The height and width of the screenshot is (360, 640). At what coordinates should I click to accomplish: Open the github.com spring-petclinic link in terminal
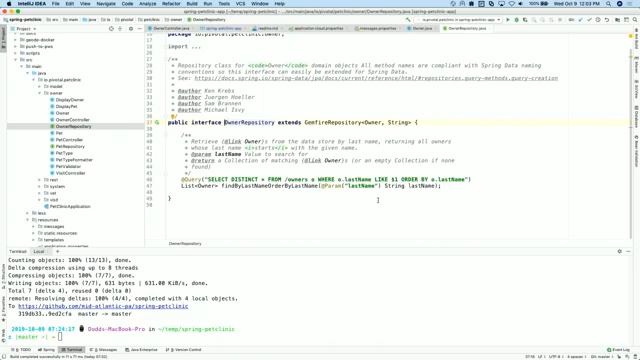click(103, 306)
